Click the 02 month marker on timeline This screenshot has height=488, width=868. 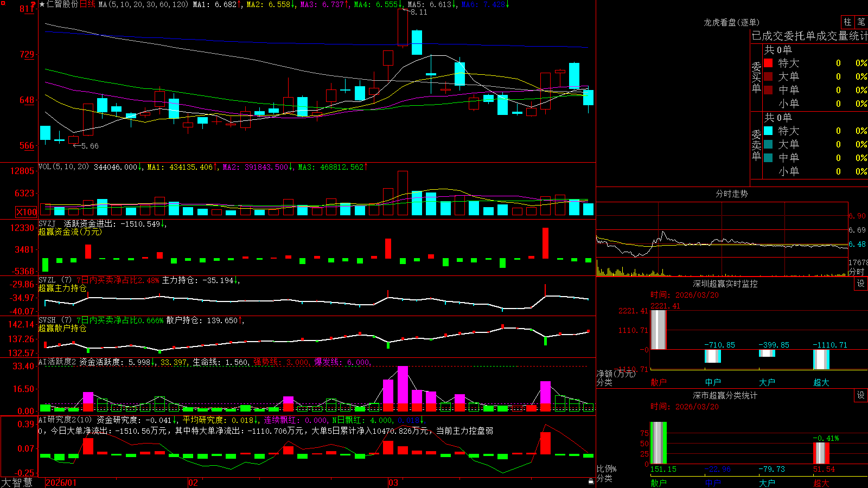[193, 483]
